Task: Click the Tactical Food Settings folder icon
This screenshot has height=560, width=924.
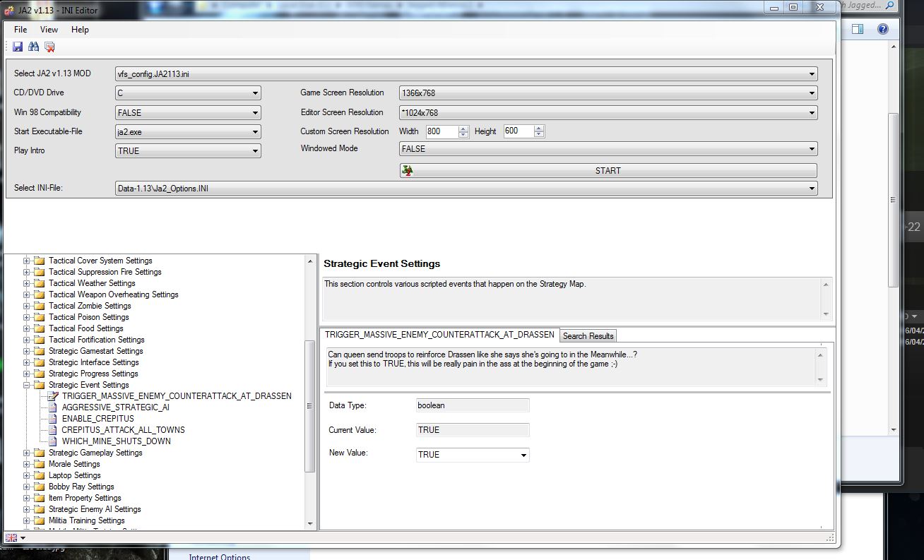Action: [x=40, y=328]
